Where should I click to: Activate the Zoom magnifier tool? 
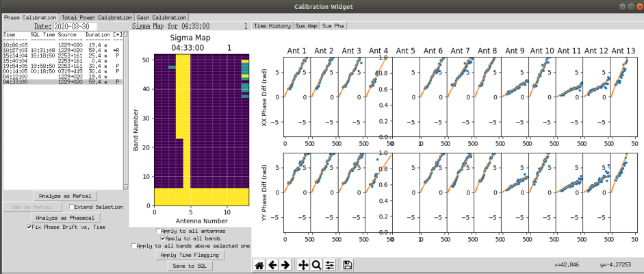pyautogui.click(x=316, y=265)
